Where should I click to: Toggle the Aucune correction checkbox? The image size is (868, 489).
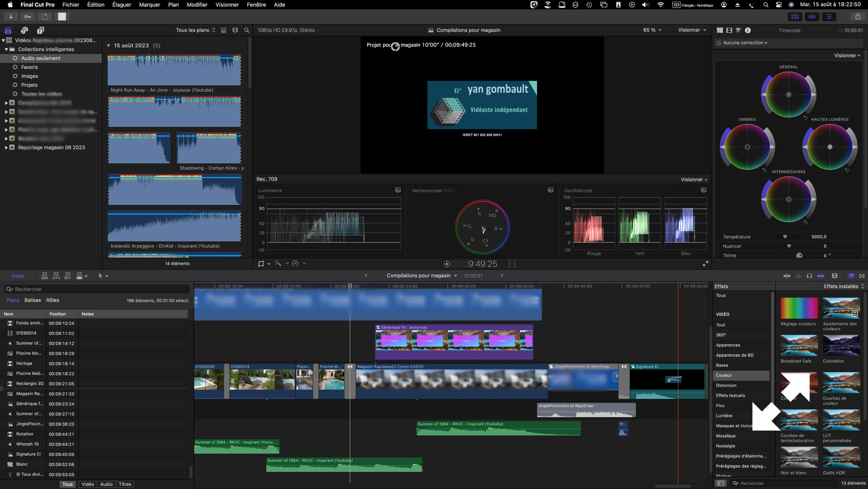pyautogui.click(x=719, y=43)
